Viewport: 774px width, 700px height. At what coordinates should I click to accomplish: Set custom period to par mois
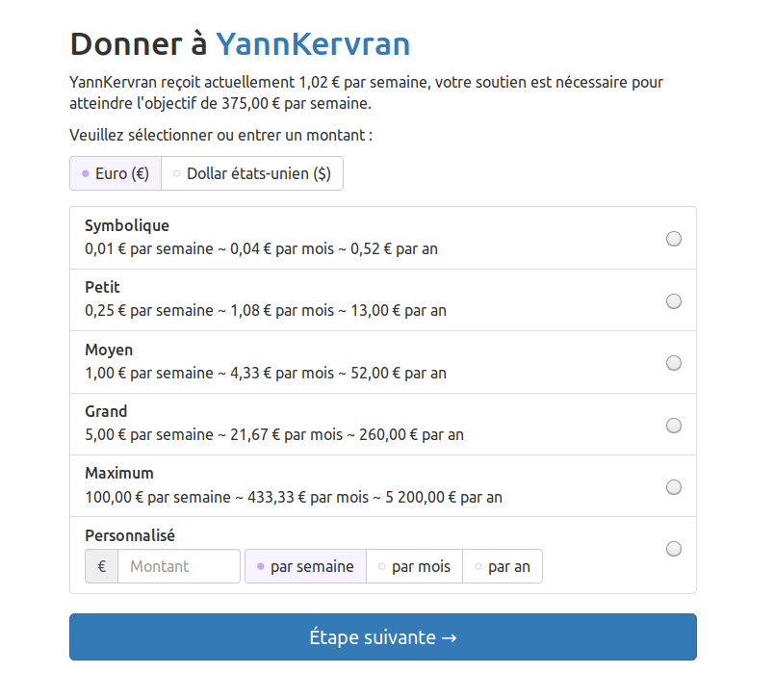coord(414,566)
